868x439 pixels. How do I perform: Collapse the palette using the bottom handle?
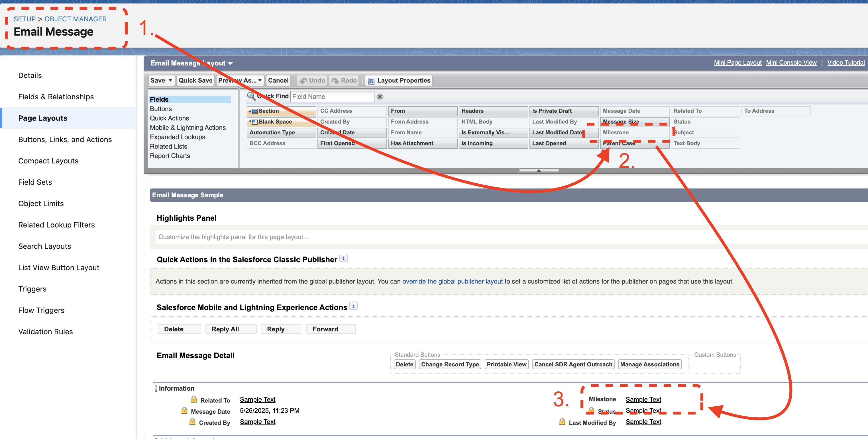point(539,171)
